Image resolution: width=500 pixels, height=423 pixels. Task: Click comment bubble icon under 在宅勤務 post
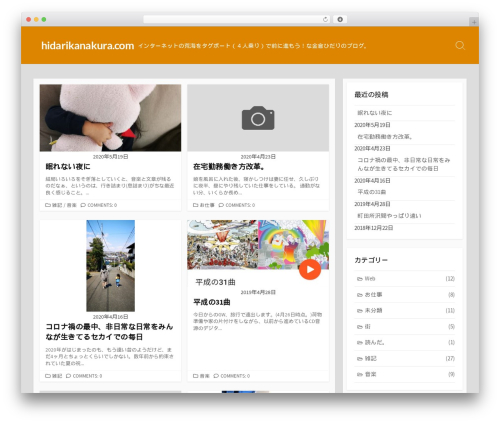click(221, 205)
